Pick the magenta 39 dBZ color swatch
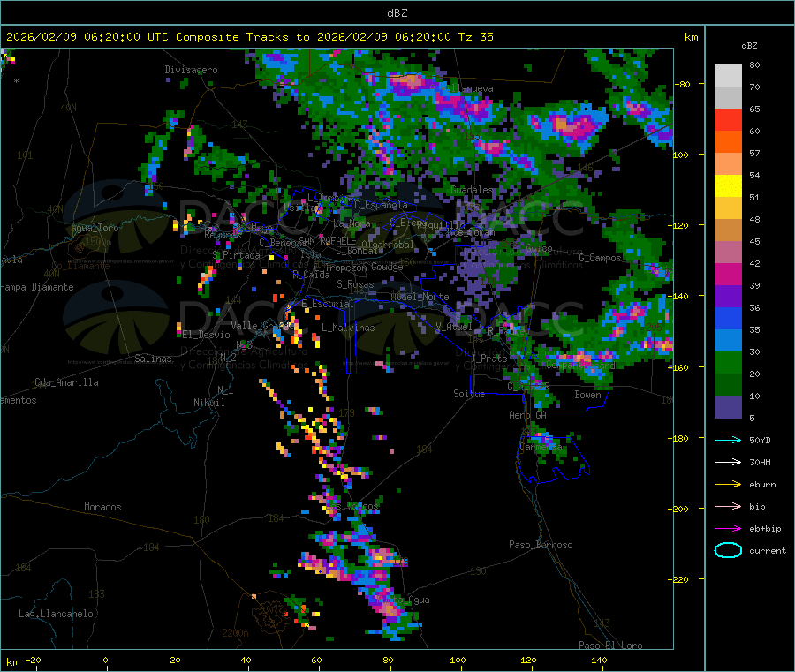This screenshot has width=795, height=672. coord(728,275)
